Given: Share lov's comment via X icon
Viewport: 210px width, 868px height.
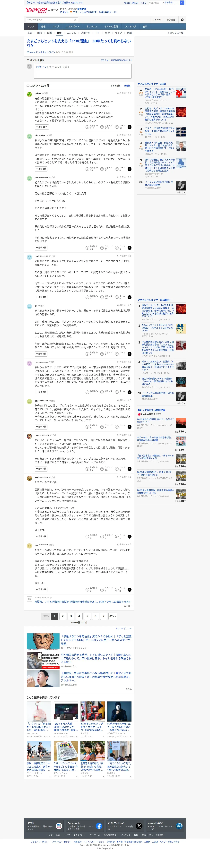Looking at the screenshot, I should 129,590.
